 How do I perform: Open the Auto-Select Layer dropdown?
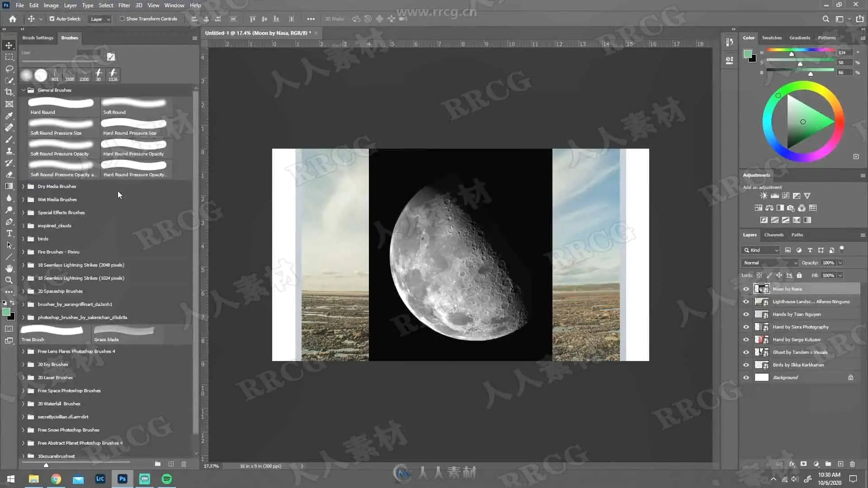100,19
